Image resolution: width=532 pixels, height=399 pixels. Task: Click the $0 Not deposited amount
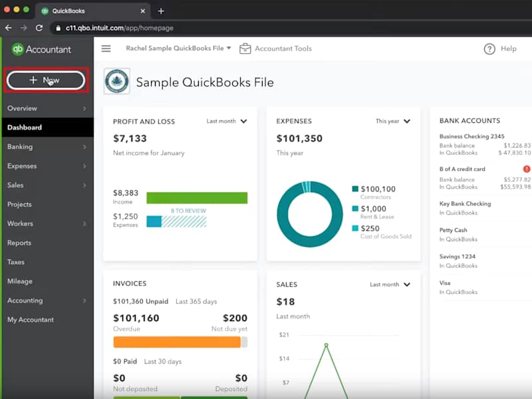tap(119, 378)
